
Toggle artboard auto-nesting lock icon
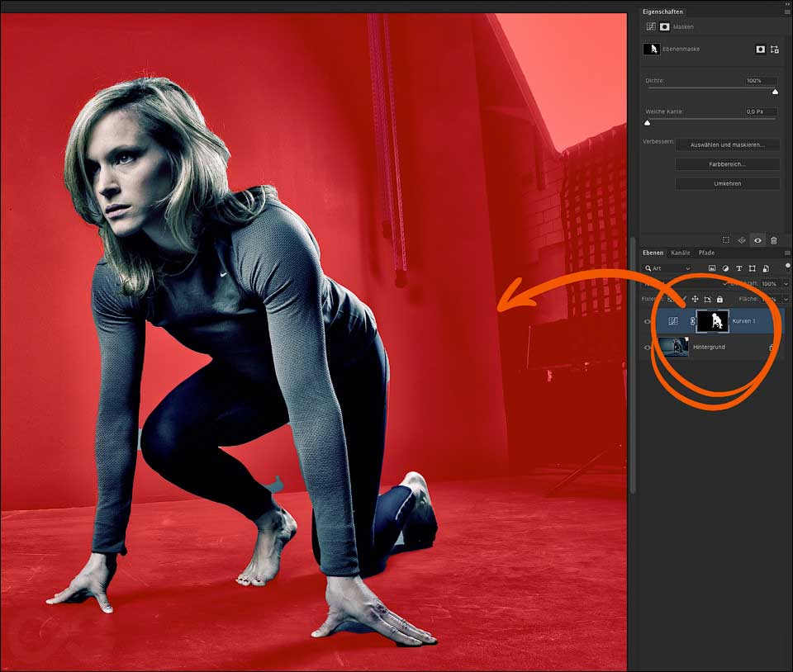[708, 299]
